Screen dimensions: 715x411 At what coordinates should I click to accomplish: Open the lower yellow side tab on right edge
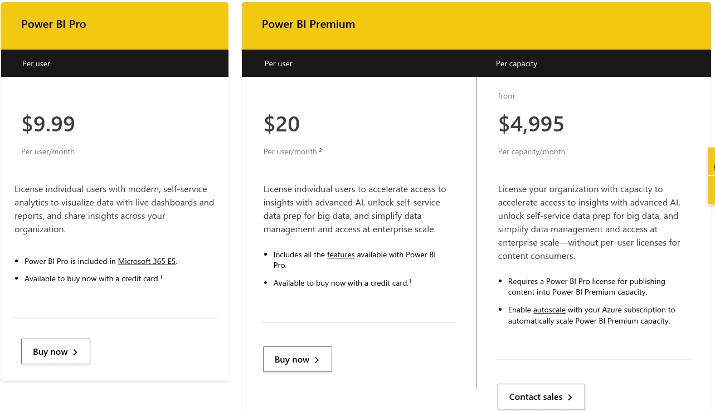[x=711, y=190]
